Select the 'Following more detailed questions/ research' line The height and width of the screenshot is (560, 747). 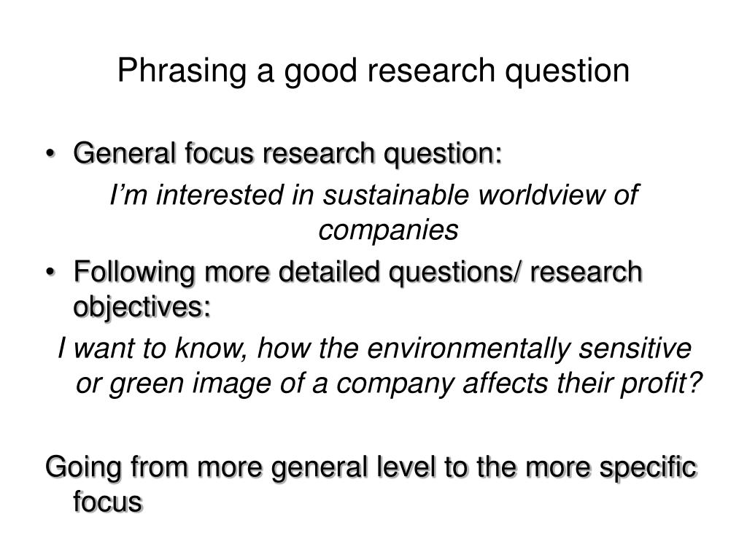[x=358, y=273]
